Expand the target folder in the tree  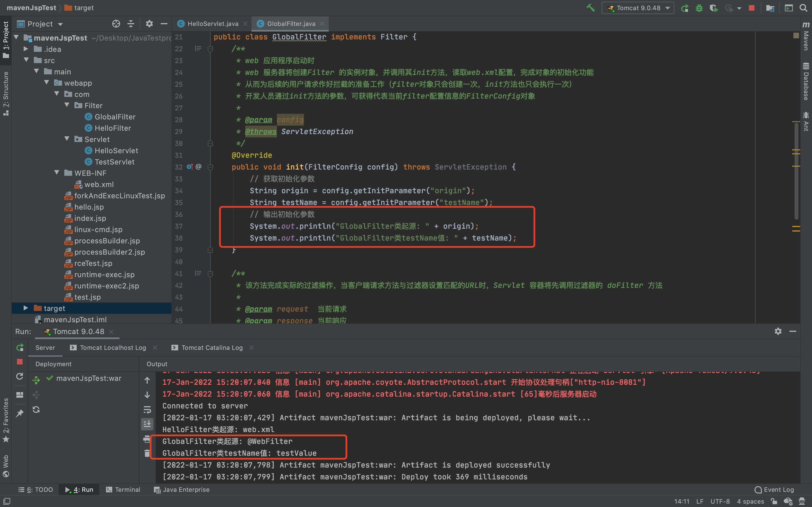[26, 308]
